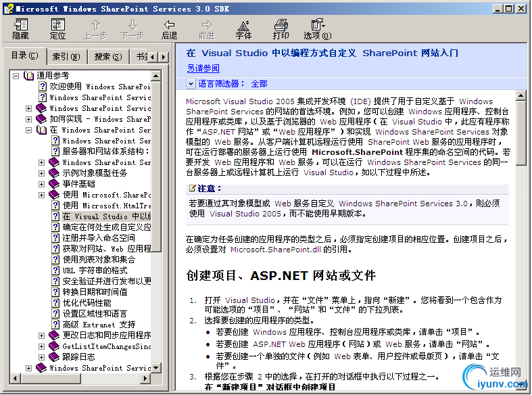Expand the 示例对象模型任务 node
Image resolution: width=532 pixels, height=395 pixels.
(x=41, y=173)
